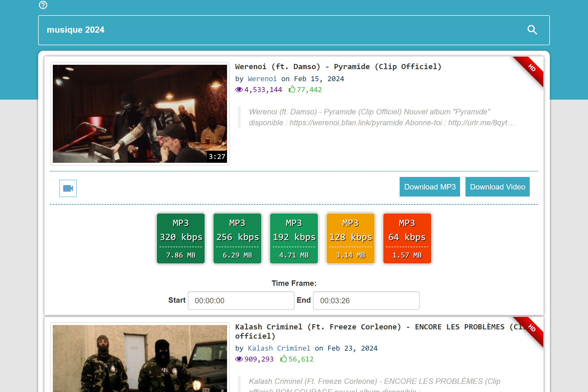588x392 pixels.
Task: Select MP3 256 kbps download option
Action: click(237, 238)
